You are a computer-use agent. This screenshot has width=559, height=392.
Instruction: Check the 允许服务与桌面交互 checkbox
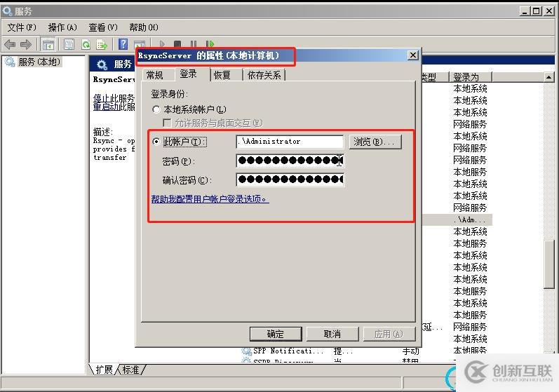pyautogui.click(x=166, y=123)
